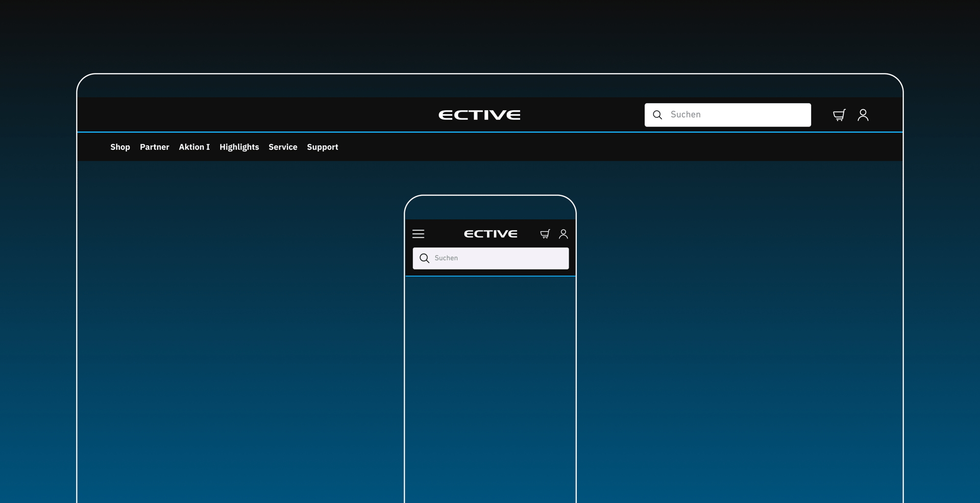Open the hamburger menu in mobile view
This screenshot has height=503, width=980.
click(x=419, y=234)
